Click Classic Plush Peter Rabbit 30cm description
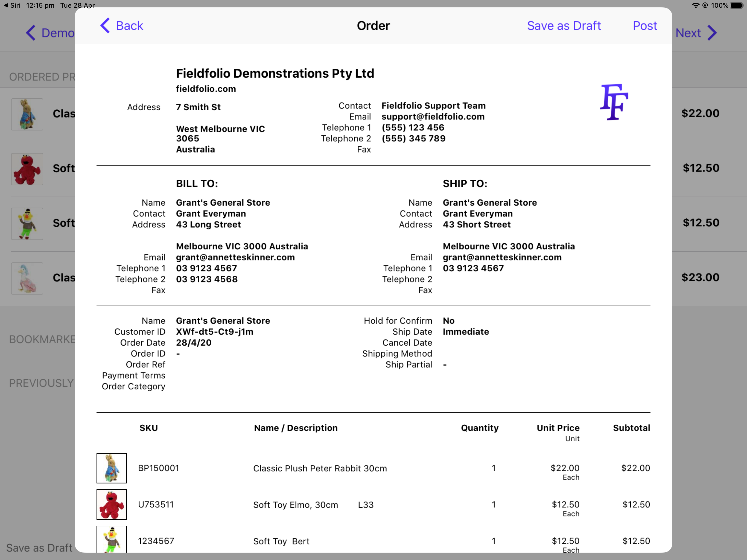 320,468
